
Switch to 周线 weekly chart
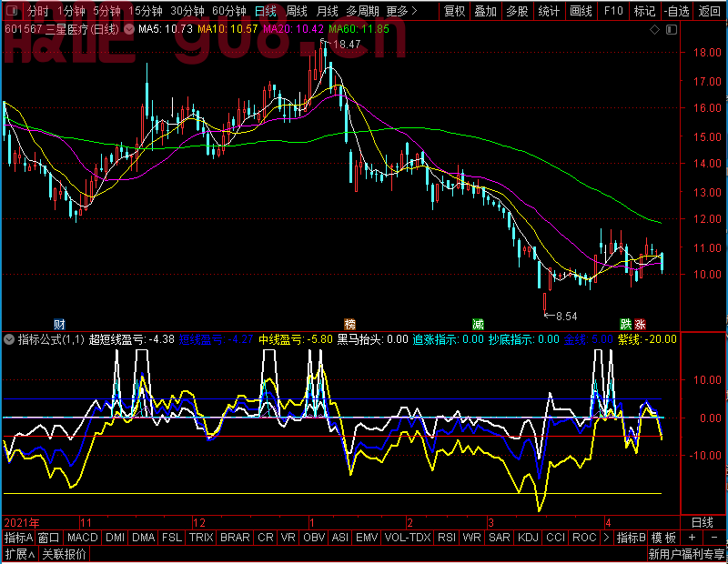[297, 11]
